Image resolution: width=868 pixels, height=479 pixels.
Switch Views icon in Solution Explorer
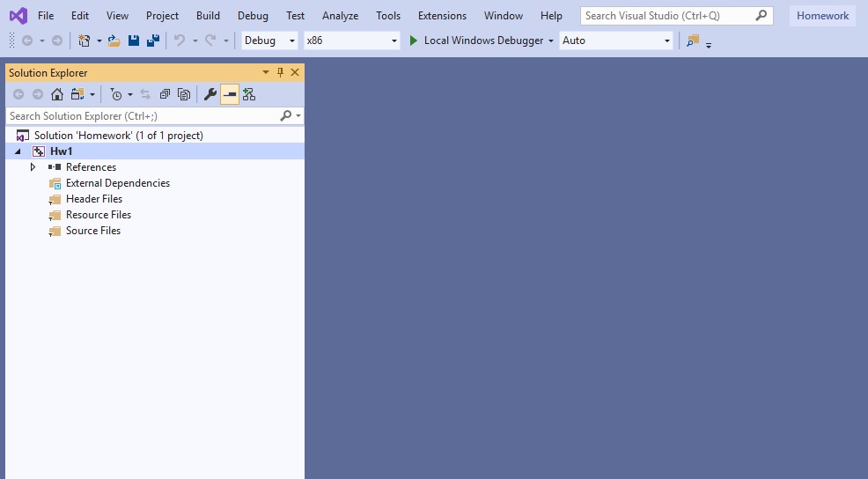click(x=77, y=95)
